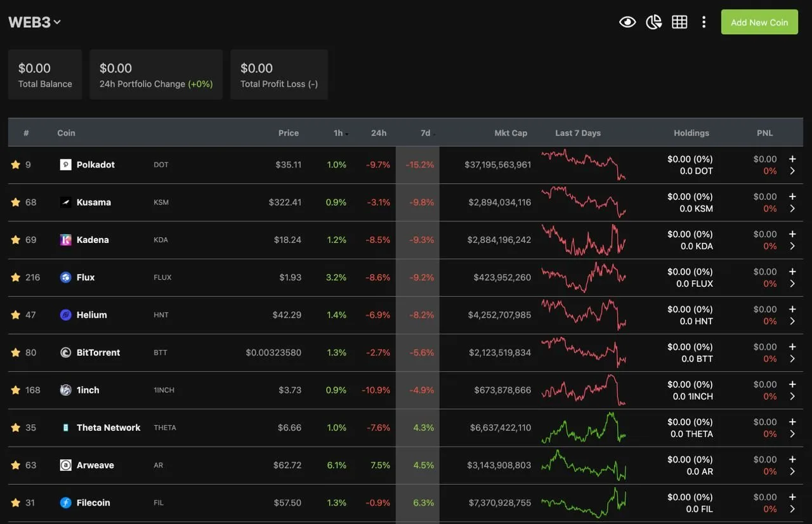812x524 pixels.
Task: Open the BitTorrent coin link
Action: click(x=98, y=353)
